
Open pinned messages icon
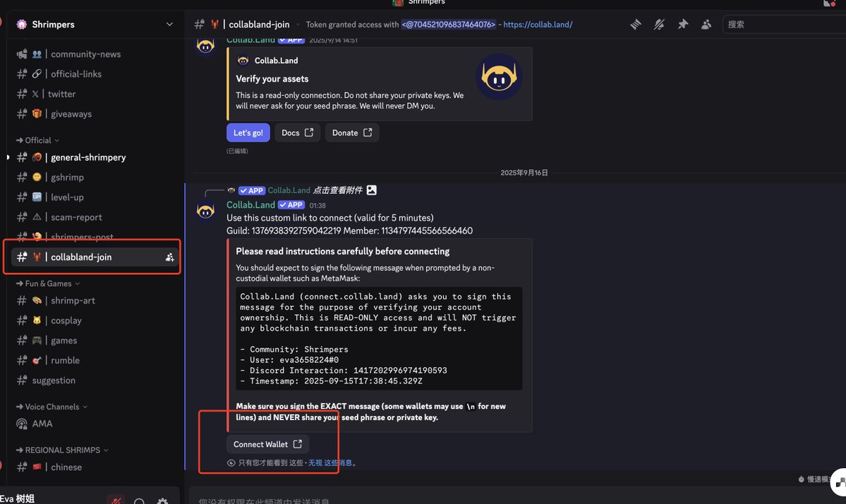coord(683,24)
